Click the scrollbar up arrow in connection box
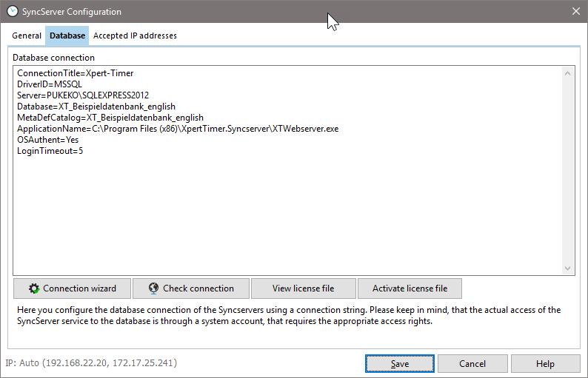The image size is (588, 378). 568,72
